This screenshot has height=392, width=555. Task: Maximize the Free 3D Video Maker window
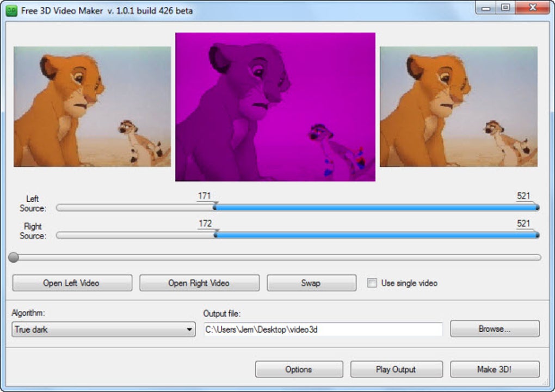pyautogui.click(x=505, y=8)
